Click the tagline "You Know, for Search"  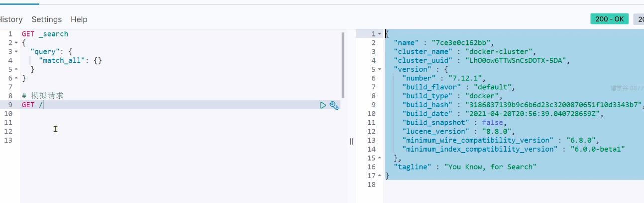tap(490, 167)
